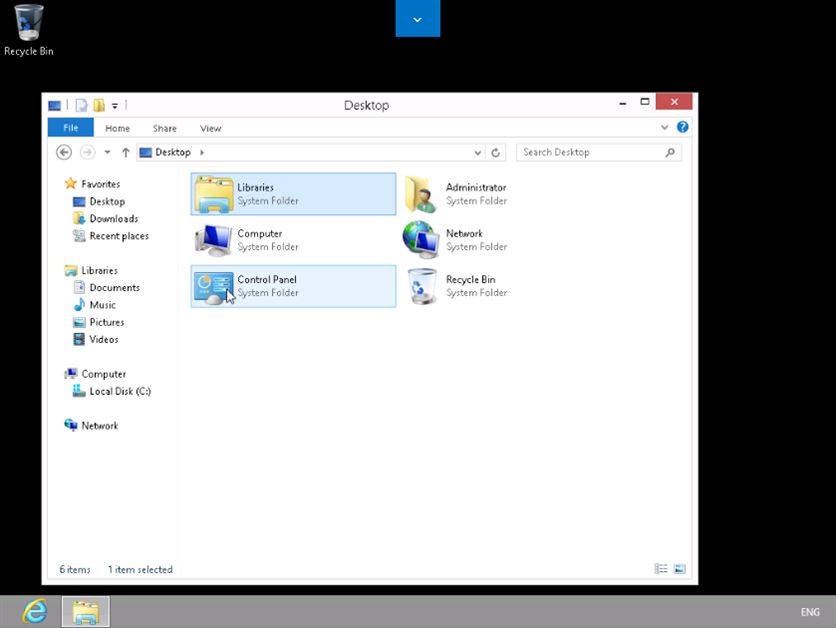Select Favorites in the navigation pane

pos(100,184)
